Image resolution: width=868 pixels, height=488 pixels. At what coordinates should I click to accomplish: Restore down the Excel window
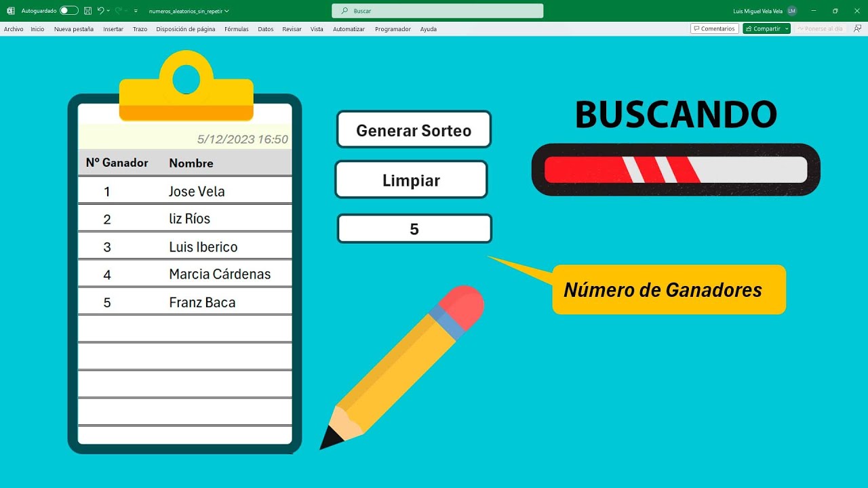point(835,11)
